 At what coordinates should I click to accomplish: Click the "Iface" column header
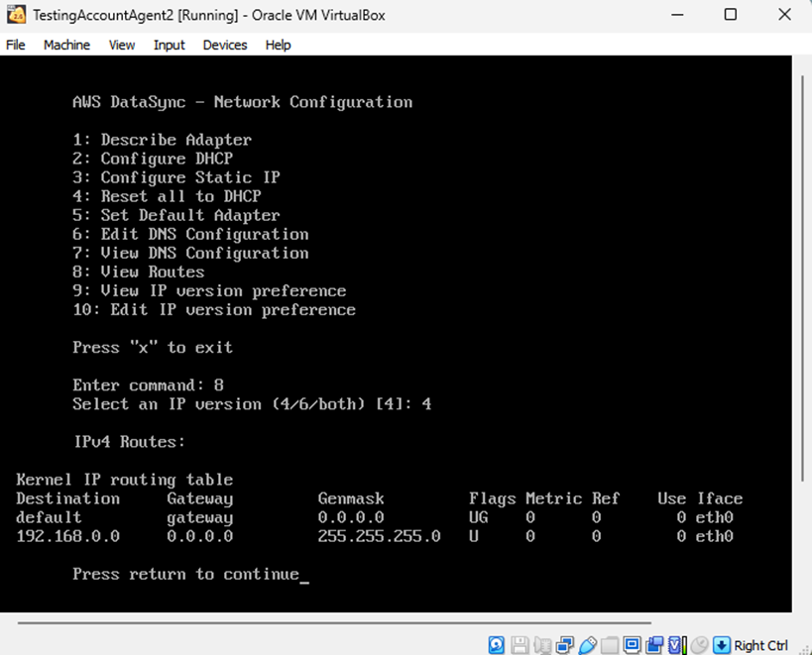pos(720,498)
